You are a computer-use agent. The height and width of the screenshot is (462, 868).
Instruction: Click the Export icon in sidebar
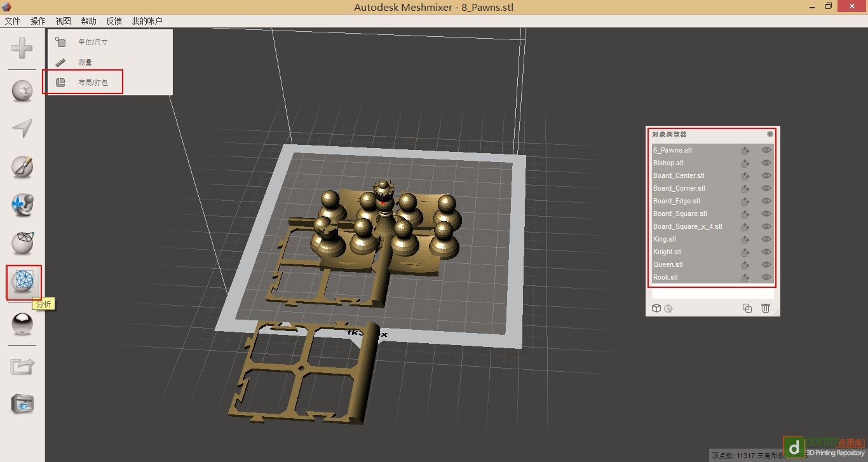point(22,366)
